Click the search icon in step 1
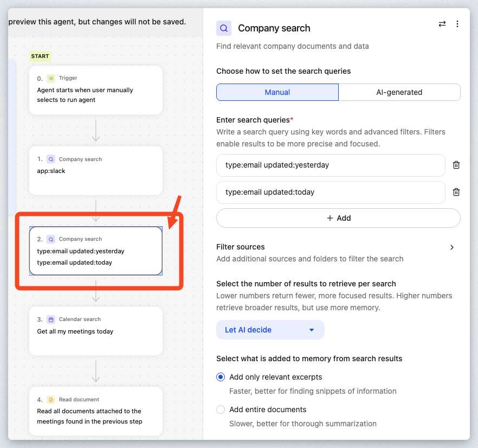 [51, 159]
